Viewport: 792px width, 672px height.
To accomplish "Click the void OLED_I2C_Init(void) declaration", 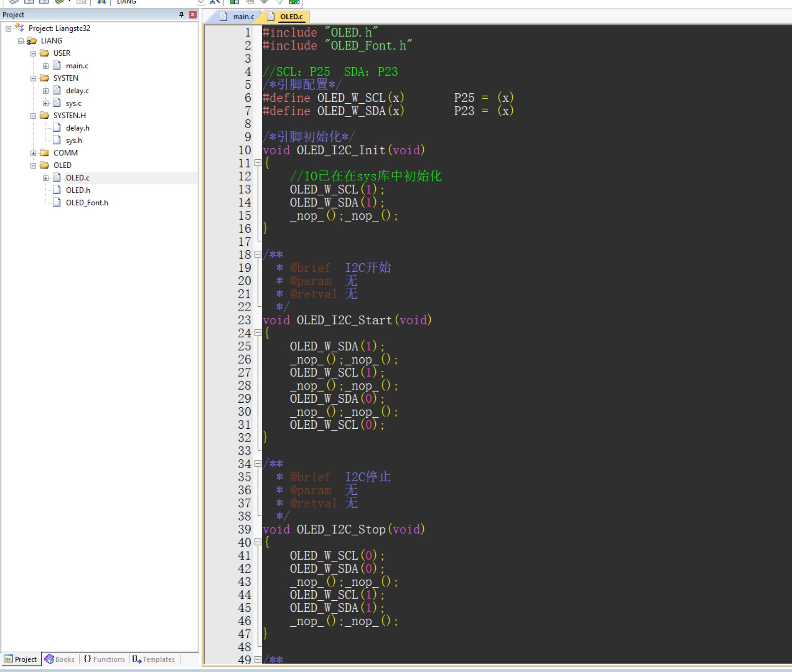I will pyautogui.click(x=344, y=150).
